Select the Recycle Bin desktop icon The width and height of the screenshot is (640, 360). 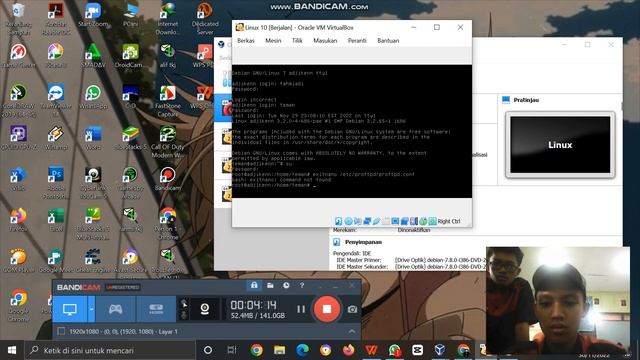point(18,18)
